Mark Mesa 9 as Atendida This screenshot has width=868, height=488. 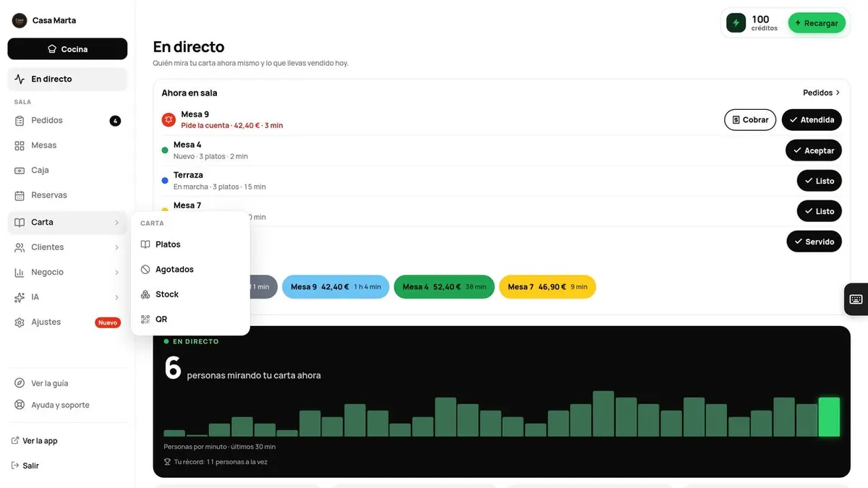click(x=812, y=120)
